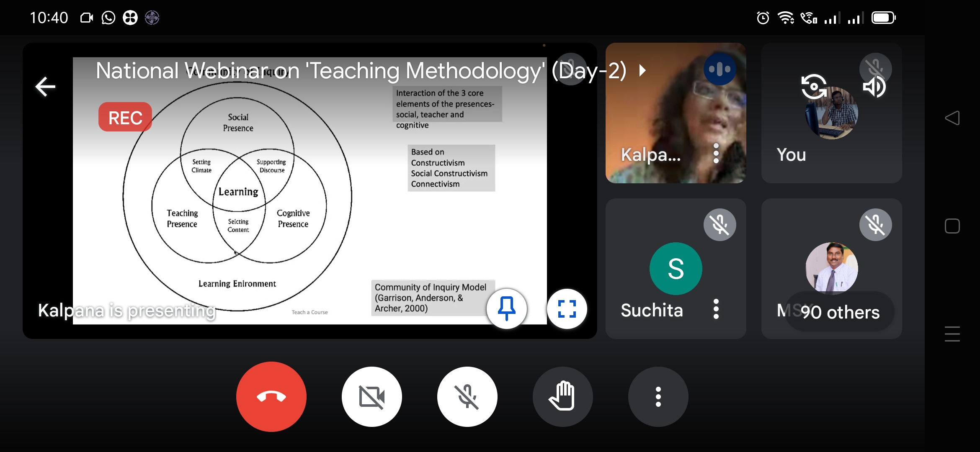Raise hand in the meeting
The width and height of the screenshot is (980, 452).
(562, 396)
